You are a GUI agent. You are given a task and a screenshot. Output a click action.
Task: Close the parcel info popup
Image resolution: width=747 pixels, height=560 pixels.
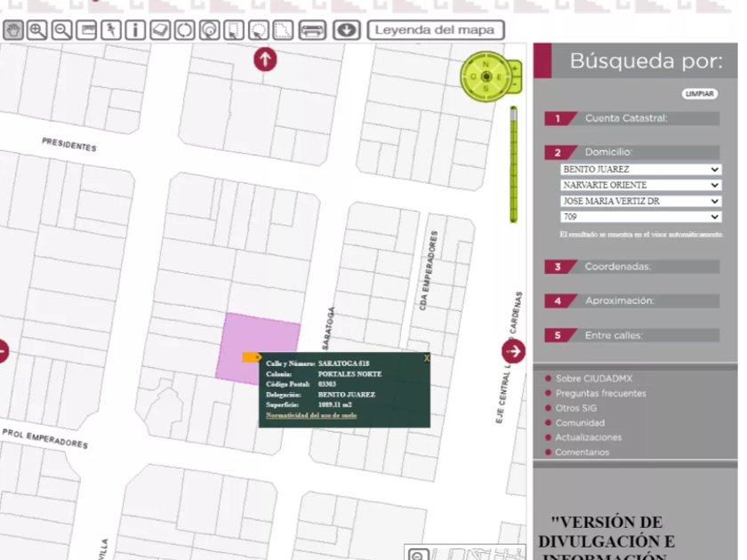pos(426,358)
